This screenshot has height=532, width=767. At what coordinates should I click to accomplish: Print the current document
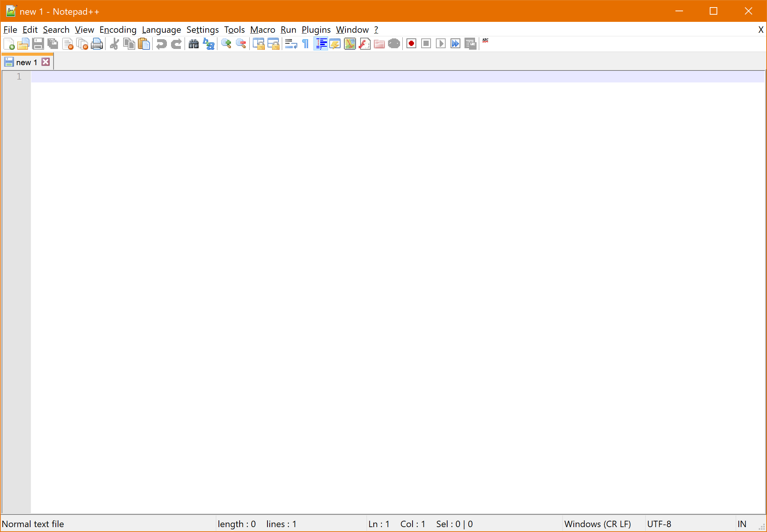click(97, 44)
